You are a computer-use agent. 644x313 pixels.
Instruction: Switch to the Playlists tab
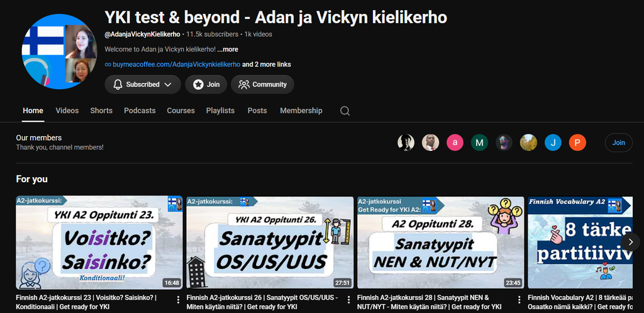(x=220, y=111)
